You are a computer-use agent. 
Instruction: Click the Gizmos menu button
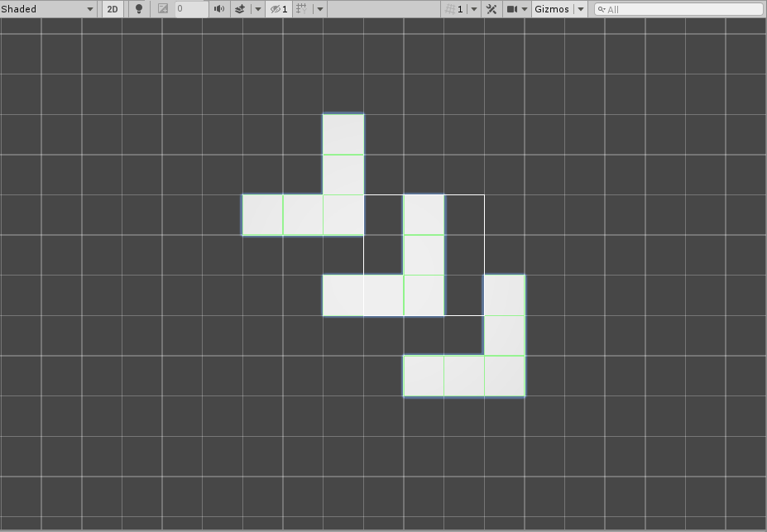click(551, 8)
